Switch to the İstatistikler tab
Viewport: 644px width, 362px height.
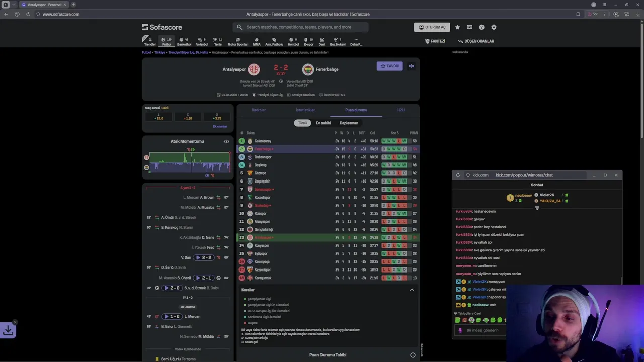click(305, 110)
